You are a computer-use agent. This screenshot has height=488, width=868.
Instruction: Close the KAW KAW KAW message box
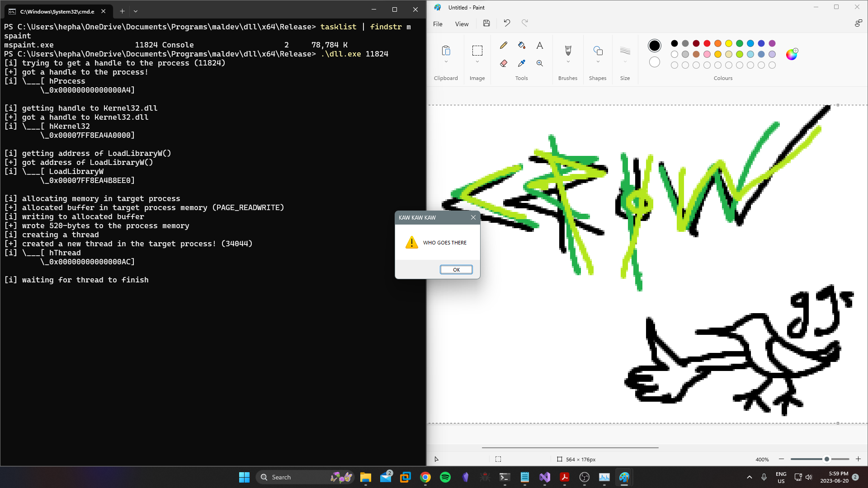coord(473,217)
